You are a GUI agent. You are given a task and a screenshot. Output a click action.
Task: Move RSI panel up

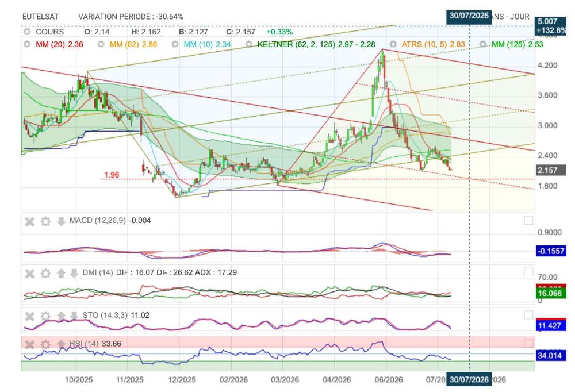(x=61, y=344)
